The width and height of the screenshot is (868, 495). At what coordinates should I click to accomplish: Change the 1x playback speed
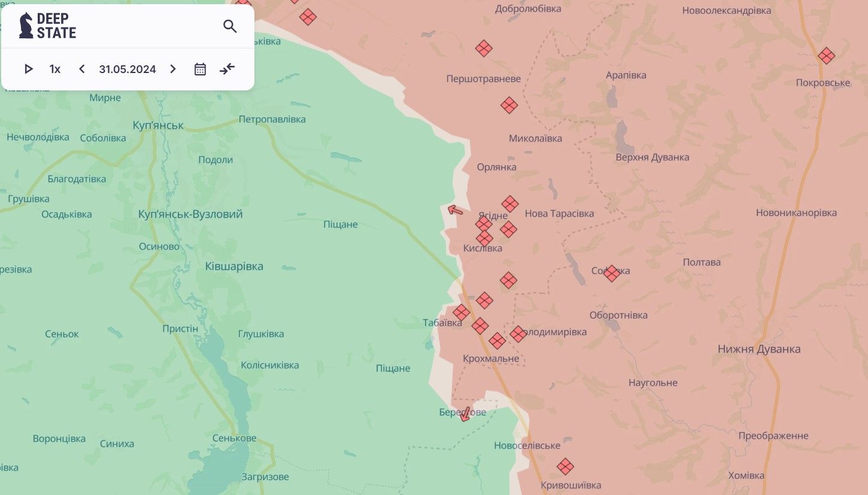click(55, 69)
